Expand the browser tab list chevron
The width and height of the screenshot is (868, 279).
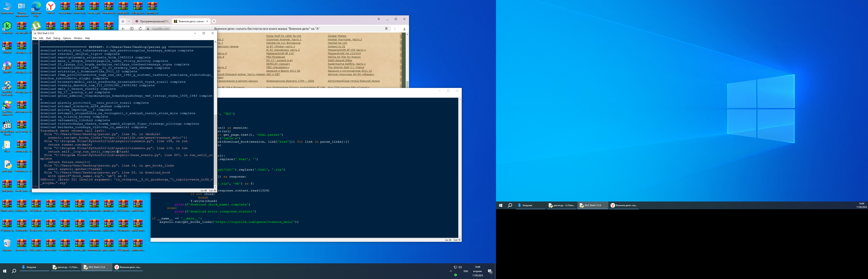129,21
